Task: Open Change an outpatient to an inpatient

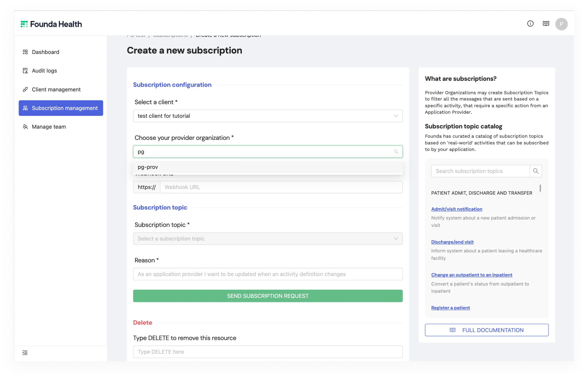Action: 471,275
